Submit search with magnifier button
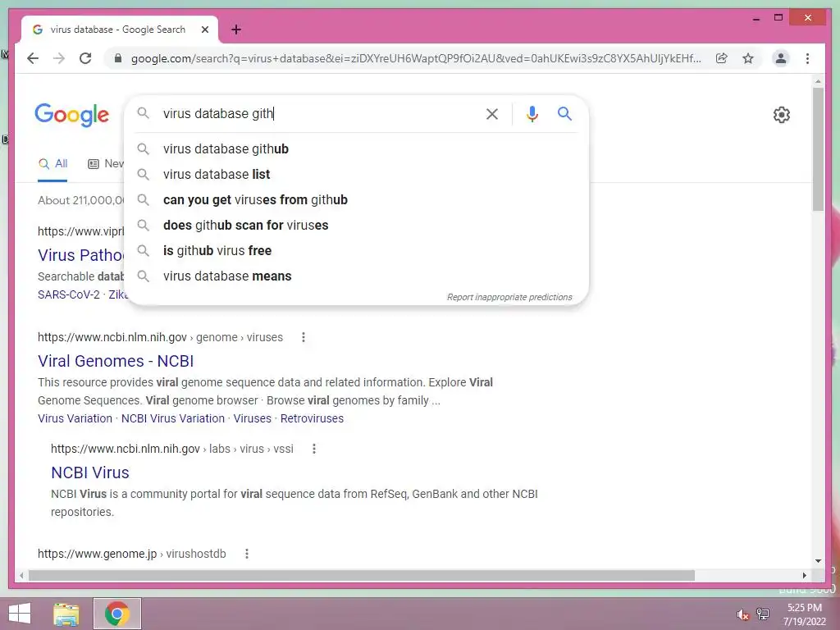The height and width of the screenshot is (630, 840). 564,113
